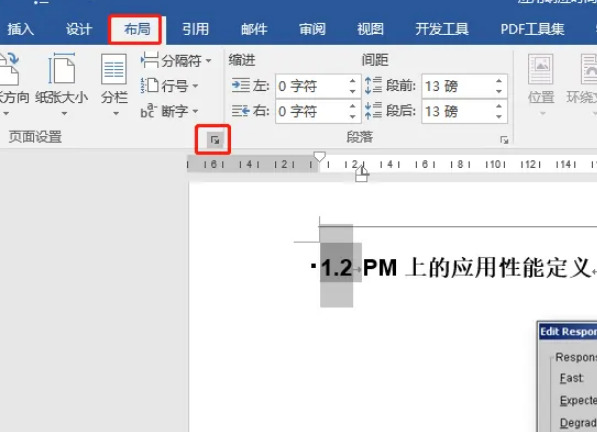597x432 pixels.
Task: Open the 页面设置 dialog launcher
Action: 215,140
